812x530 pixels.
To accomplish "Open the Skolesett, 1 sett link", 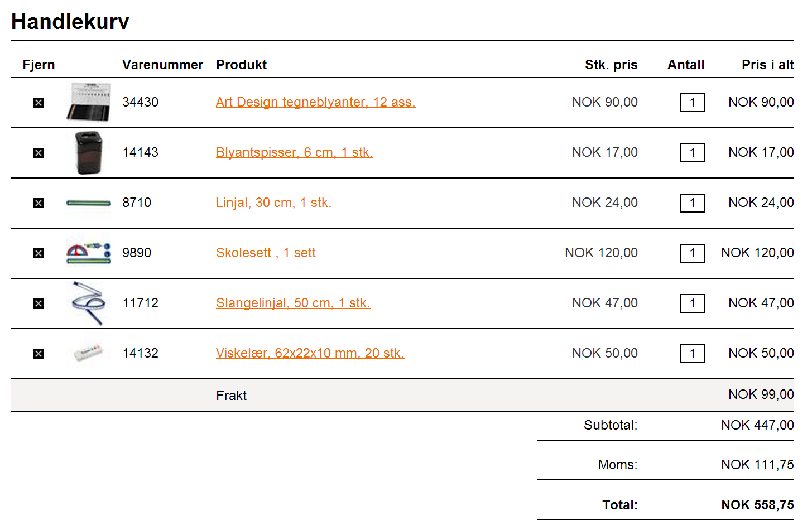I will [266, 253].
